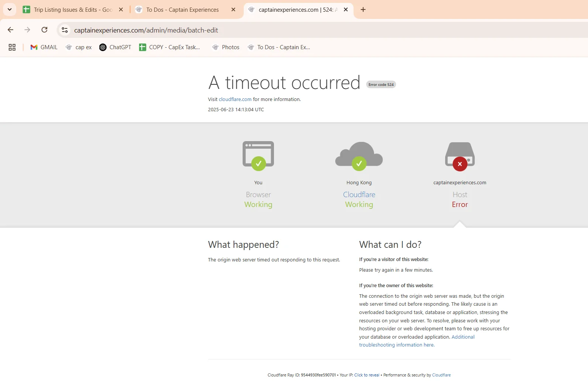Click the 'What happened?' heading
Viewport: 588px width, 381px height.
[243, 245]
